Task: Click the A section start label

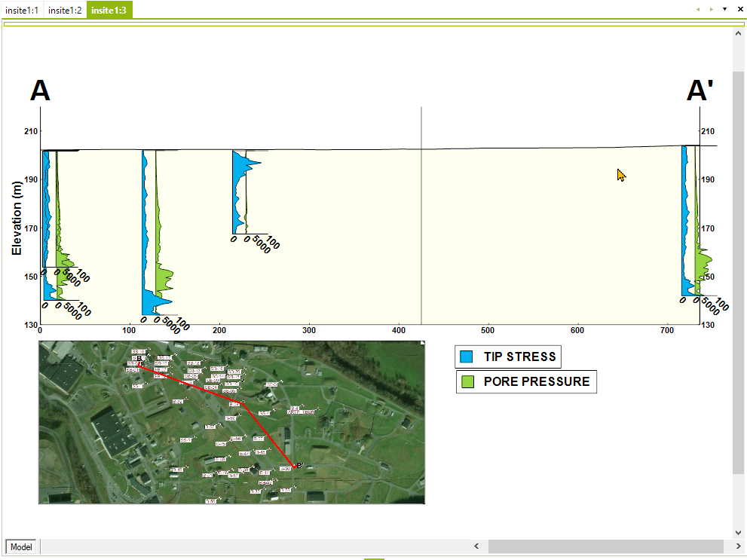Action: click(40, 91)
